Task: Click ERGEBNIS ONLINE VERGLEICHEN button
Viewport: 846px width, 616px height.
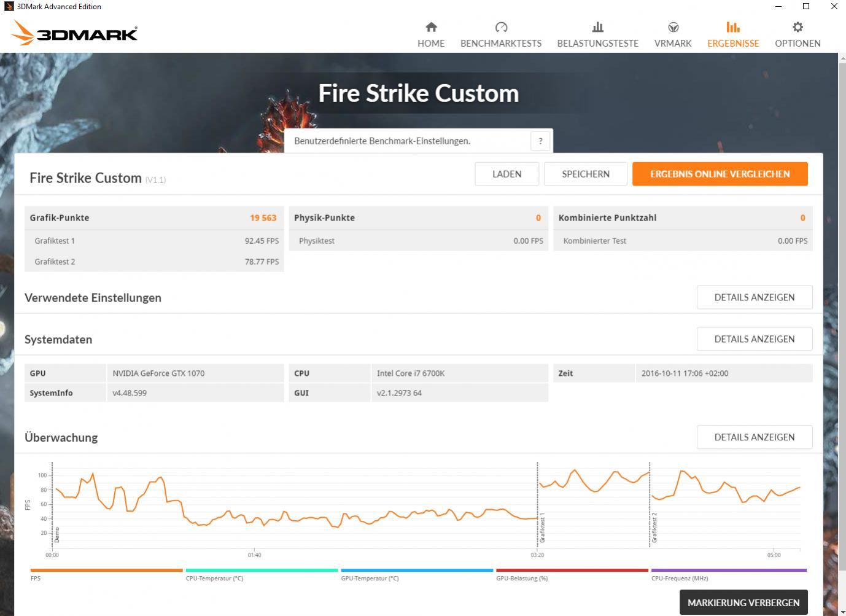Action: [720, 174]
